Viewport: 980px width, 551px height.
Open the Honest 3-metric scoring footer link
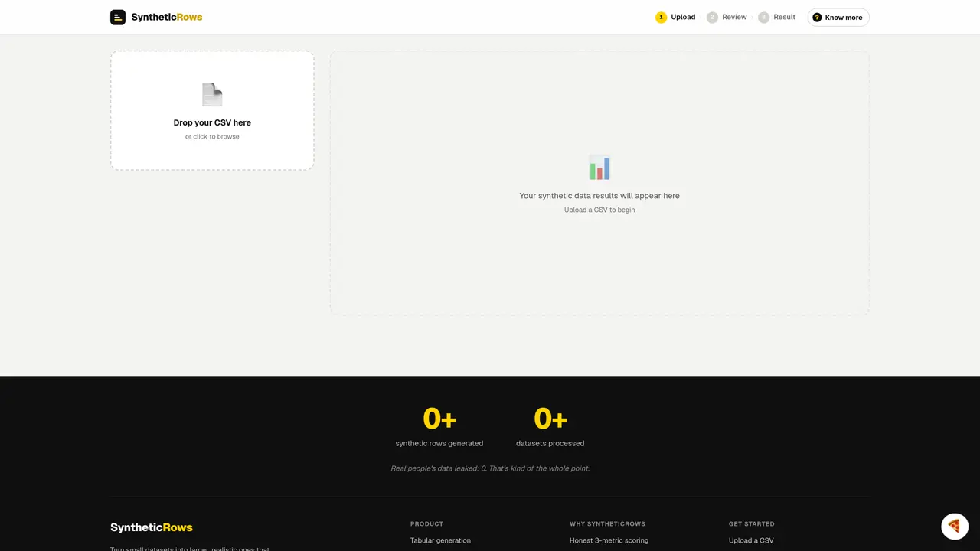609,540
